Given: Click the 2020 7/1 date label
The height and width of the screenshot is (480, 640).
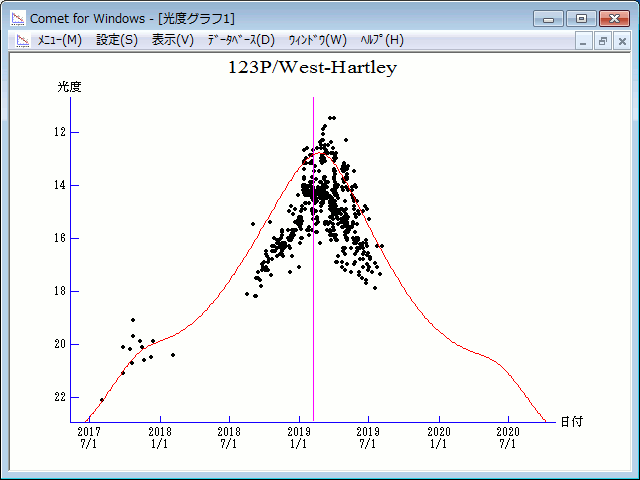Looking at the screenshot, I should click(x=508, y=438).
